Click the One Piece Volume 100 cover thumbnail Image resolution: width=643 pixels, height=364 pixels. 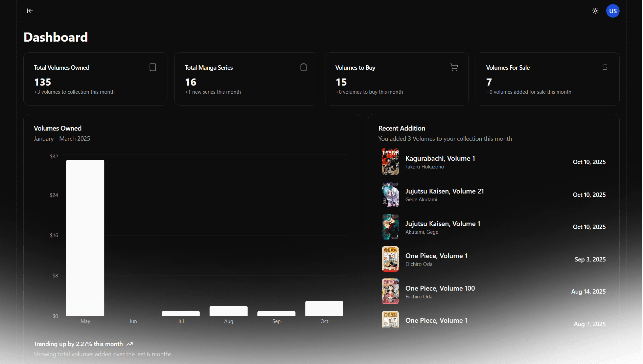[390, 291]
